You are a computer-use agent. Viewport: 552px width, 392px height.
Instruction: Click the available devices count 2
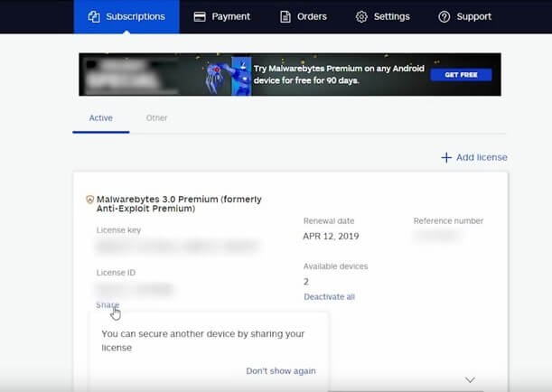point(306,282)
